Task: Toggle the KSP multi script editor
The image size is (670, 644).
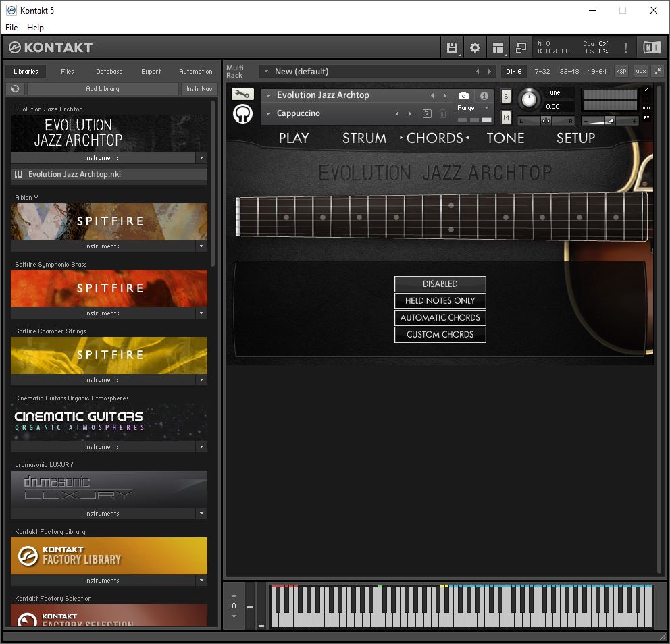Action: [621, 72]
